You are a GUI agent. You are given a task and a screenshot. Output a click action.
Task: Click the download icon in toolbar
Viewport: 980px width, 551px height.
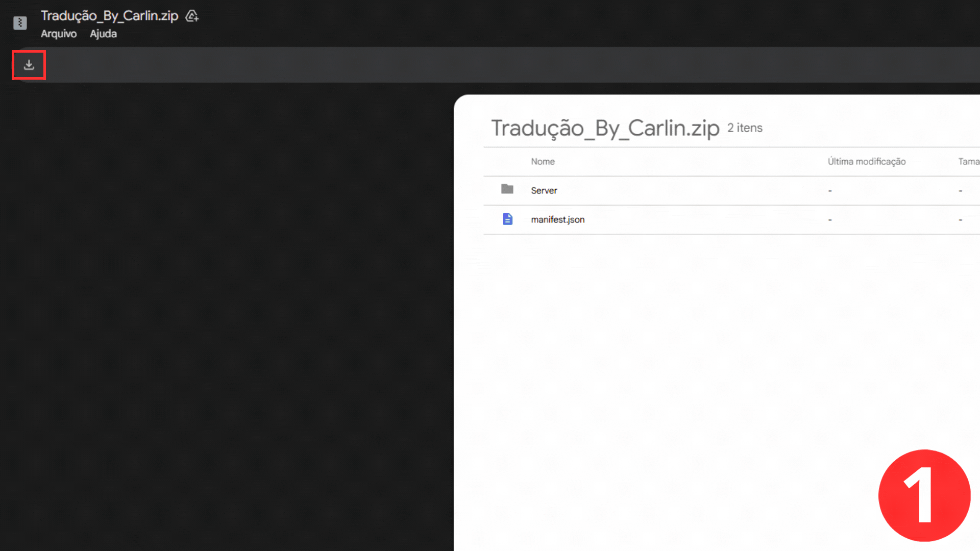(29, 65)
